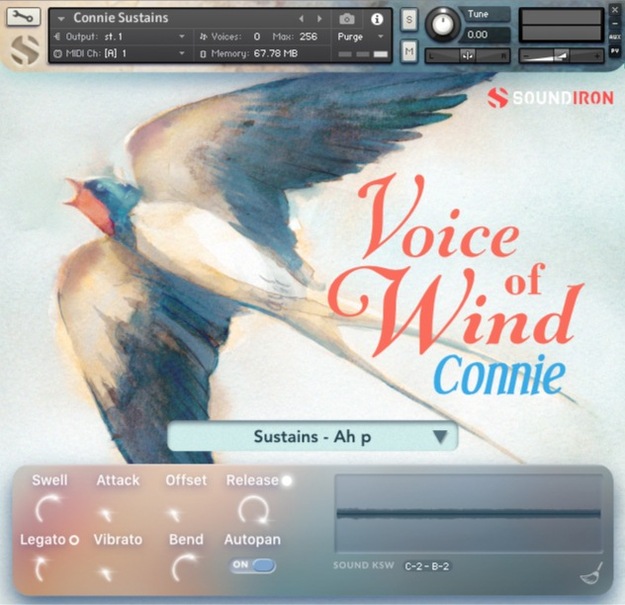Viewport: 625px width, 605px height.
Task: Show the instrument info panel
Action: tap(377, 19)
